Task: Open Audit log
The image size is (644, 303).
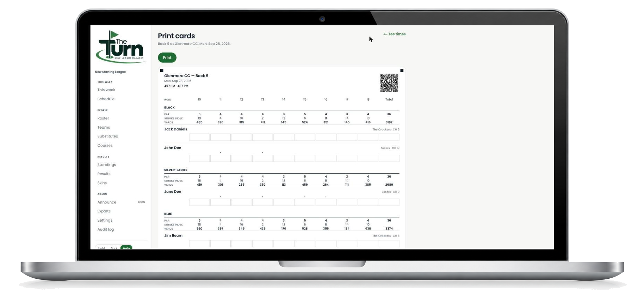Action: 105,229
